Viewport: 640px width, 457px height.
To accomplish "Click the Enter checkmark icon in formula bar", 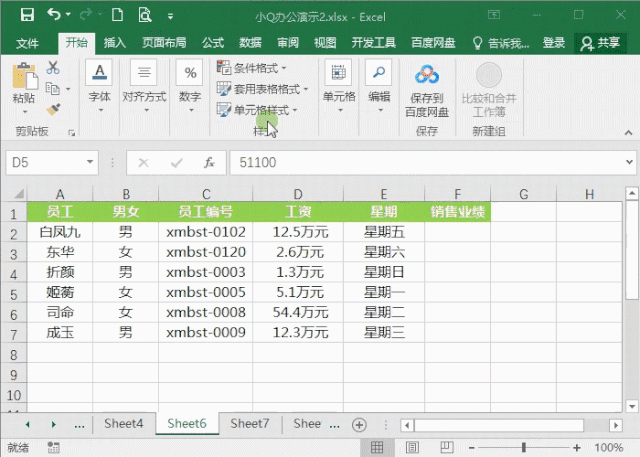I will [x=177, y=163].
